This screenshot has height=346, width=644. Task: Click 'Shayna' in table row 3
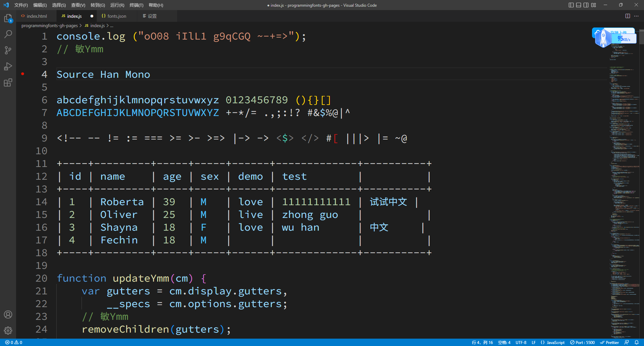click(x=119, y=227)
